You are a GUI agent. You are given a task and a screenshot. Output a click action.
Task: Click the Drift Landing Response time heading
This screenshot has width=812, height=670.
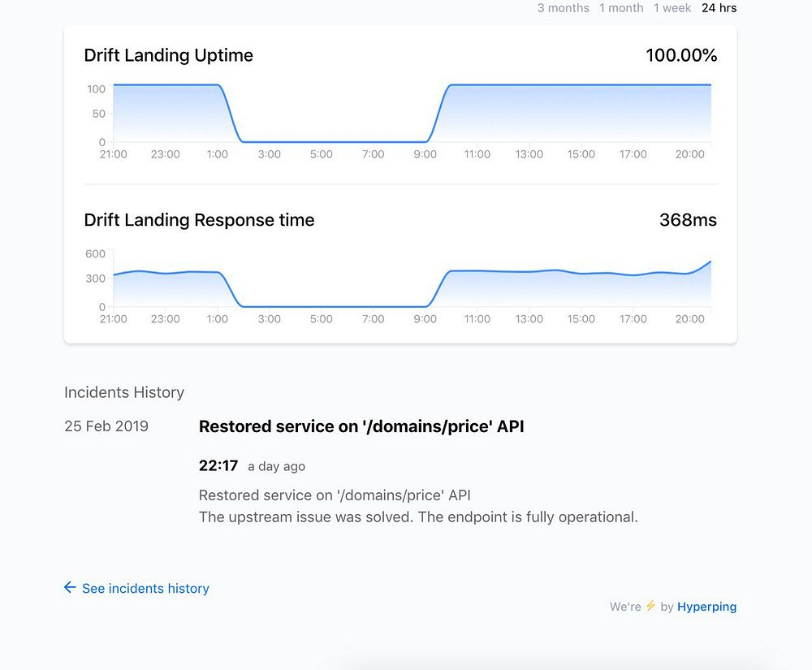point(199,219)
